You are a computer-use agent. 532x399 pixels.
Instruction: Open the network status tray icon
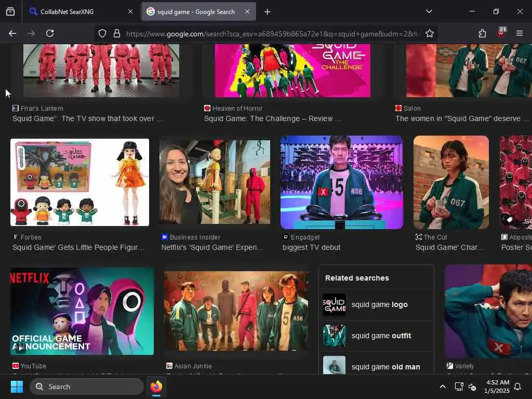(x=459, y=387)
